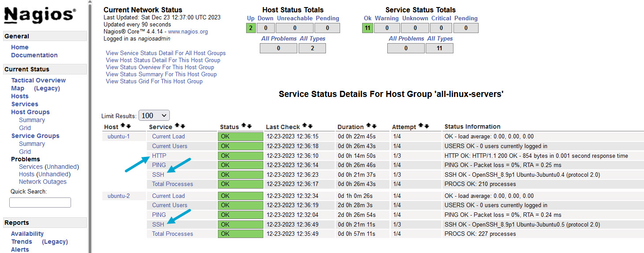Sort Last Check column descending arrow
Viewport: 644px width, 253px height.
tap(310, 126)
